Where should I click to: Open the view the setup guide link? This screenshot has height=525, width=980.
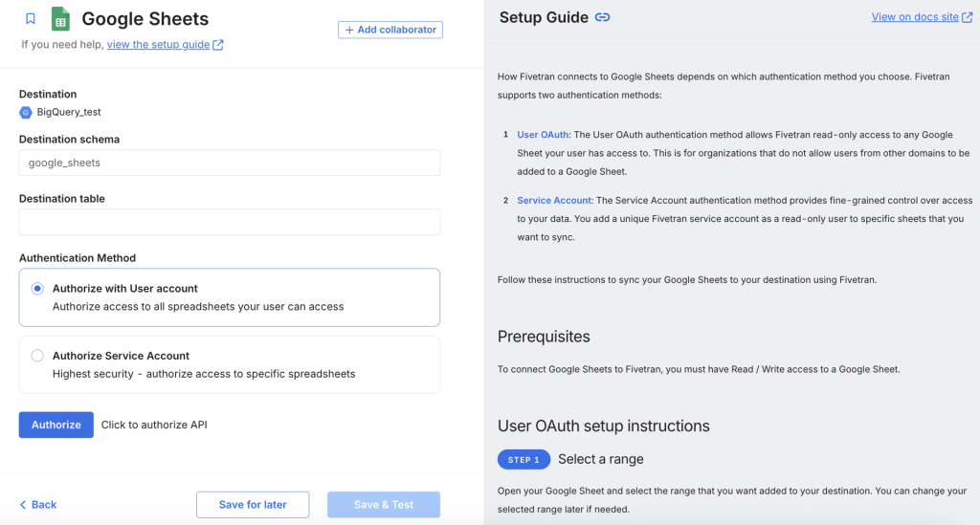[x=158, y=45]
